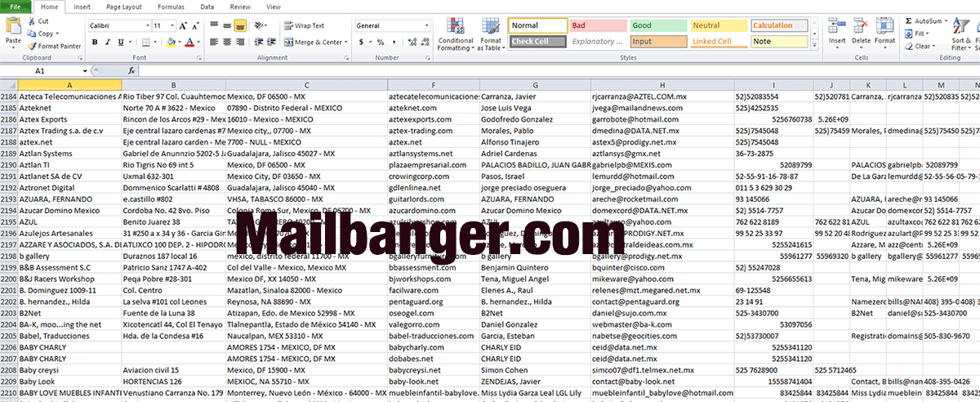Click the AutoSum sigma button
Viewport: 980px width, 402px height.
(927, 20)
